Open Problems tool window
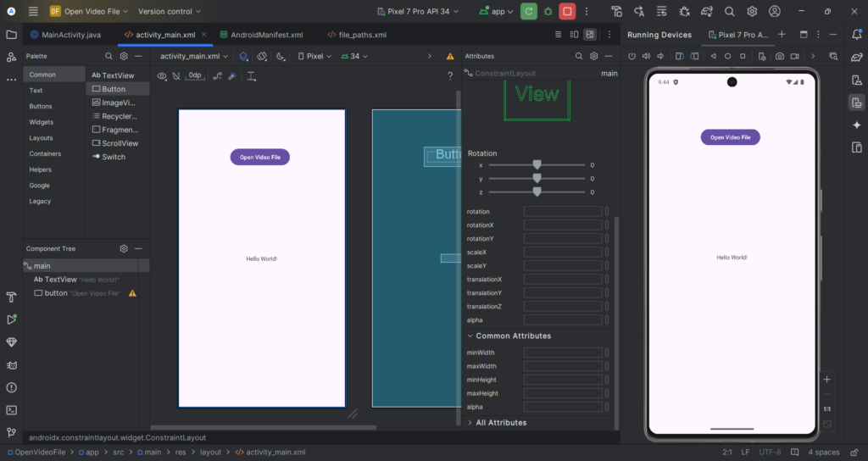The height and width of the screenshot is (461, 868). 11,387
